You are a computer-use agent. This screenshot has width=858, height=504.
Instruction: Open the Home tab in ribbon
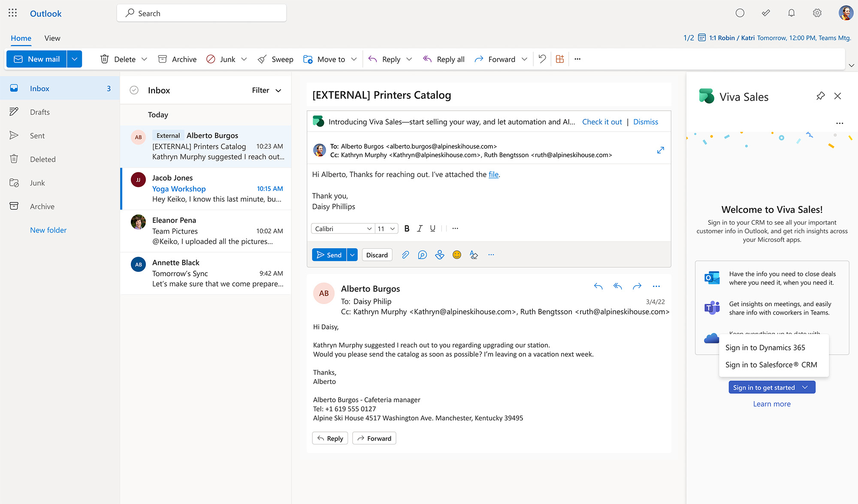pyautogui.click(x=21, y=37)
